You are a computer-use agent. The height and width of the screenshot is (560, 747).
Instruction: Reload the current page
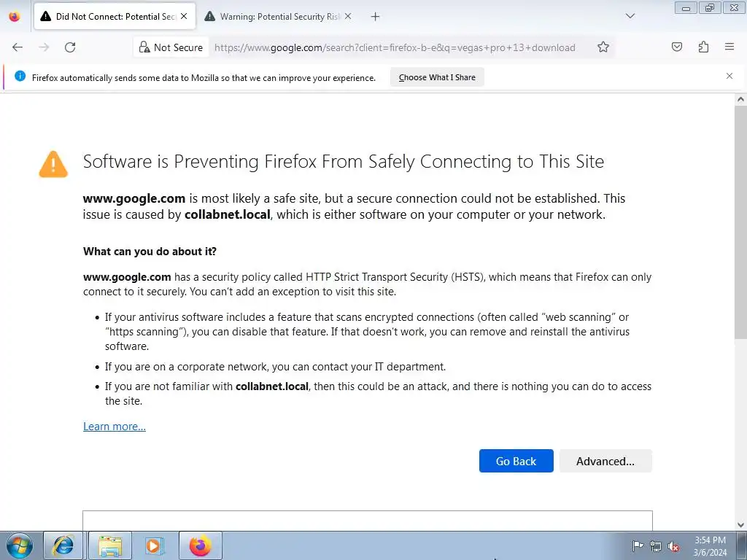70,47
